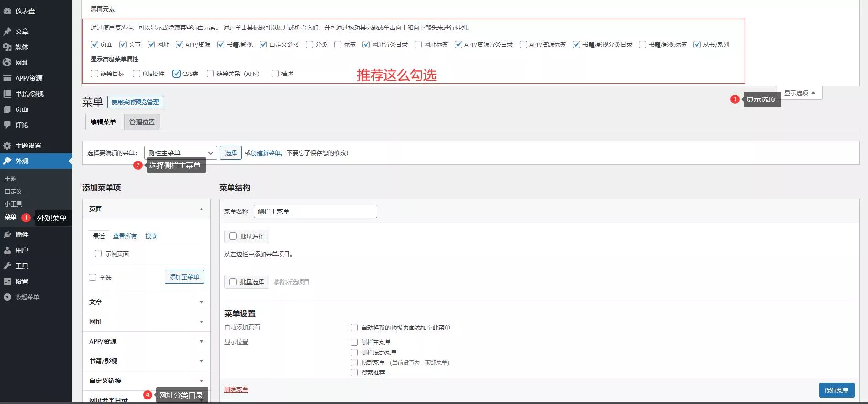Click the Plugins (插件) icon
The height and width of the screenshot is (404, 868).
tap(7, 235)
